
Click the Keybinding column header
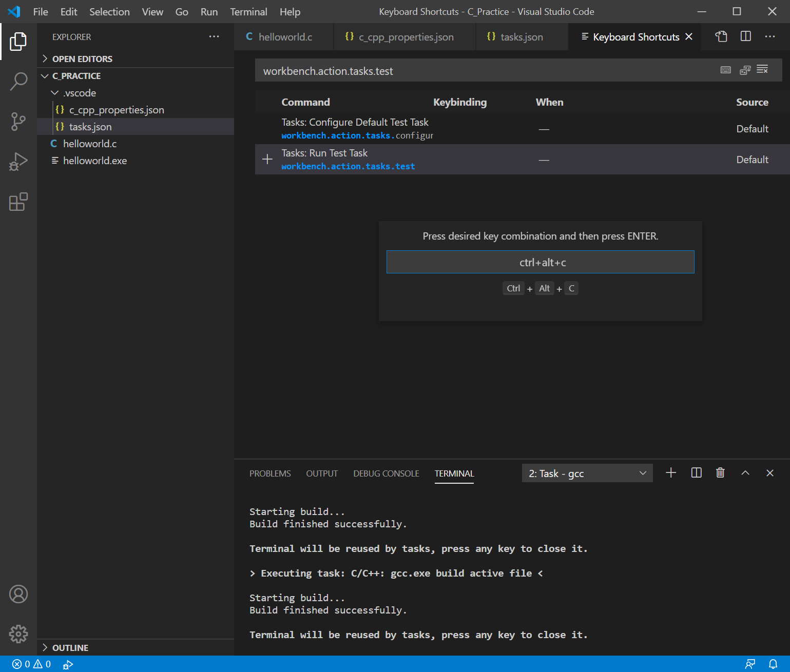click(460, 102)
